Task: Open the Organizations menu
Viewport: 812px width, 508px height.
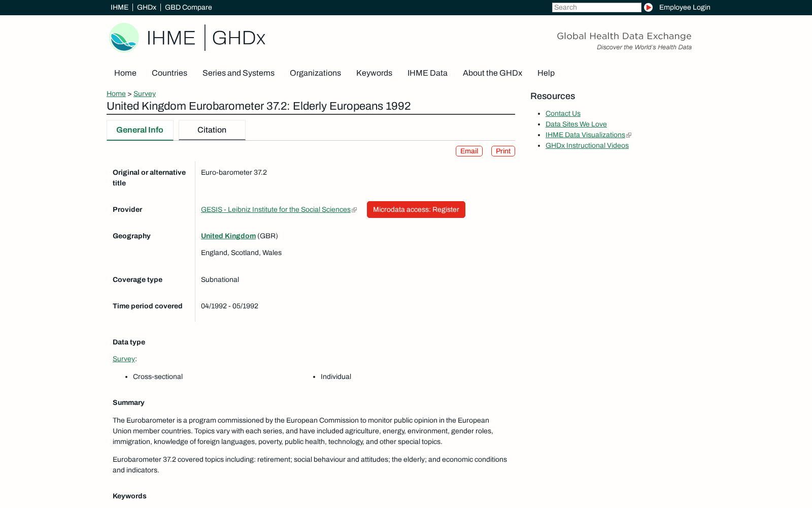Action: 315,73
